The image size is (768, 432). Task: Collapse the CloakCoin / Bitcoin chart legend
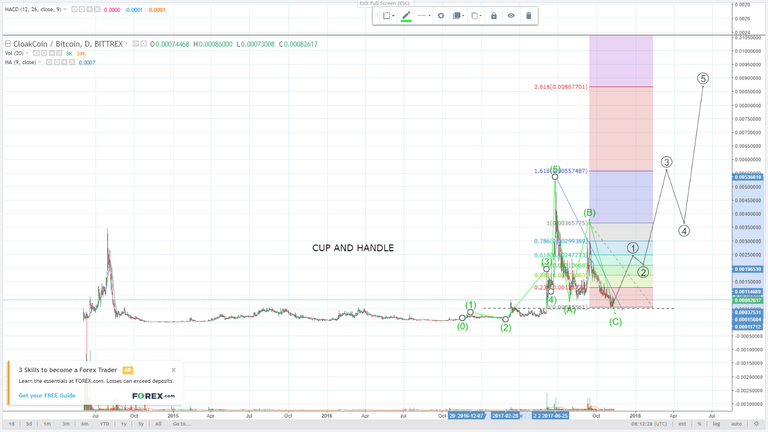point(8,44)
